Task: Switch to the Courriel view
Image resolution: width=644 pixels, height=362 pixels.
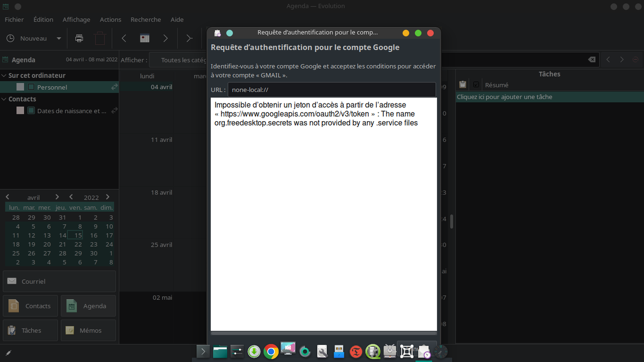Action: coord(59,282)
